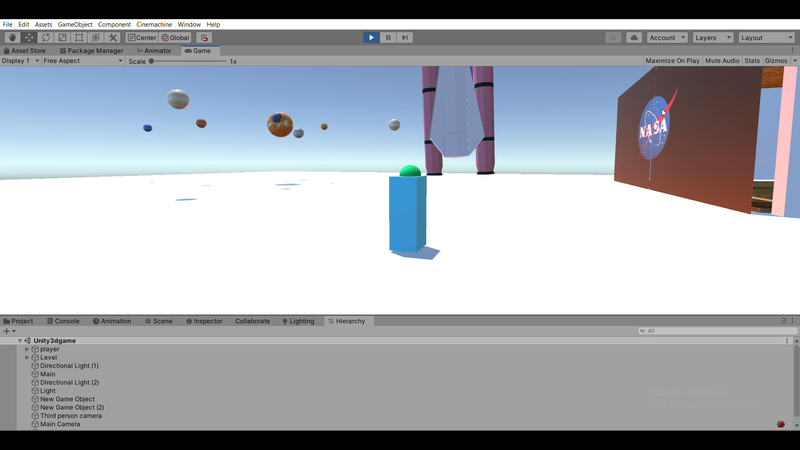Select the Move tool
Screen dimensions: 800x450
(x=29, y=38)
